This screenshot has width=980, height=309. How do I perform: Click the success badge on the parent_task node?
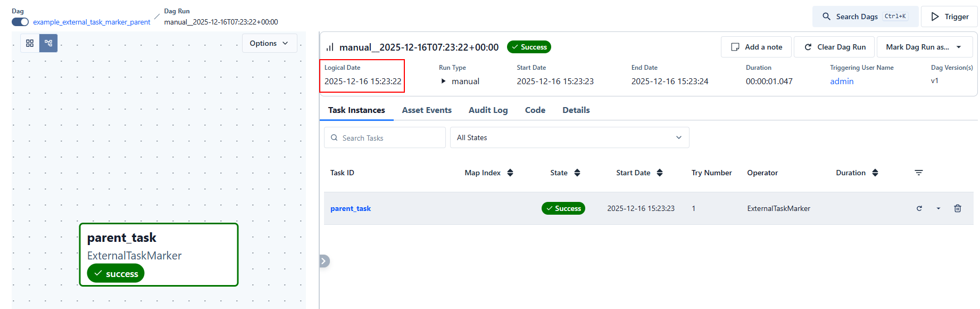coord(115,273)
